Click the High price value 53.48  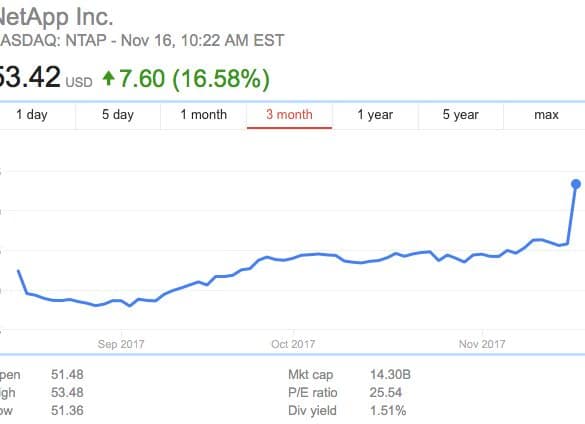pos(67,392)
